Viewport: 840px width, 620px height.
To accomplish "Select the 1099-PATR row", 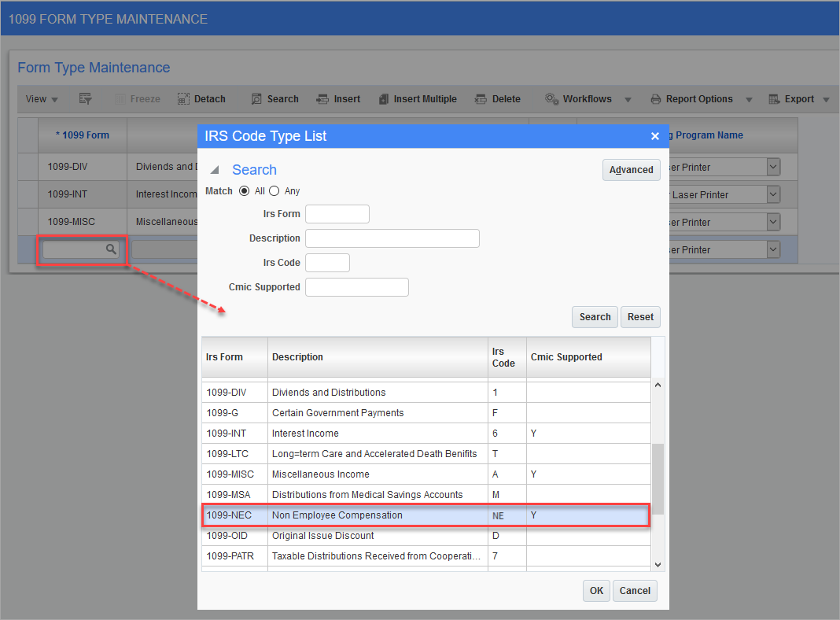I will (x=426, y=555).
